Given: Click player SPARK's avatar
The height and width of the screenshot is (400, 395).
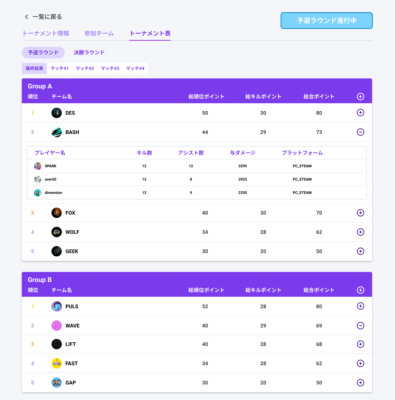Looking at the screenshot, I should pos(38,166).
